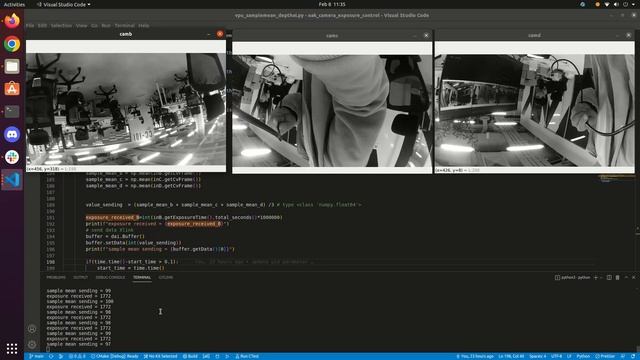
Task: Open the View menu
Action: [x=81, y=25]
